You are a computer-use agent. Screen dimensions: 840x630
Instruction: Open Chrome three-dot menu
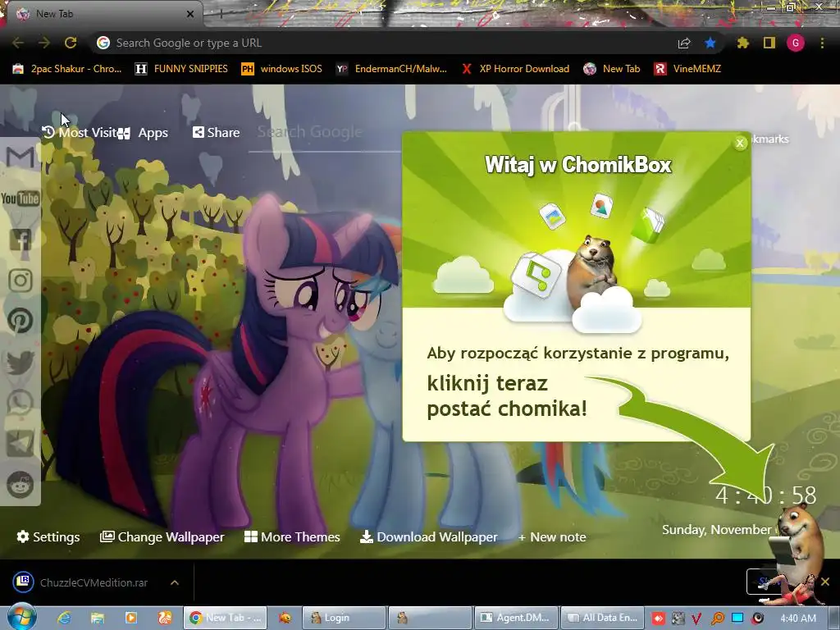[x=822, y=43]
